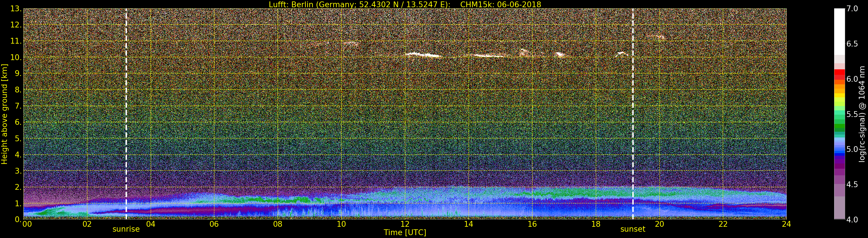Click the '2.' km tick on the height axis
Screen dimensions: 868x238
pos(18,187)
